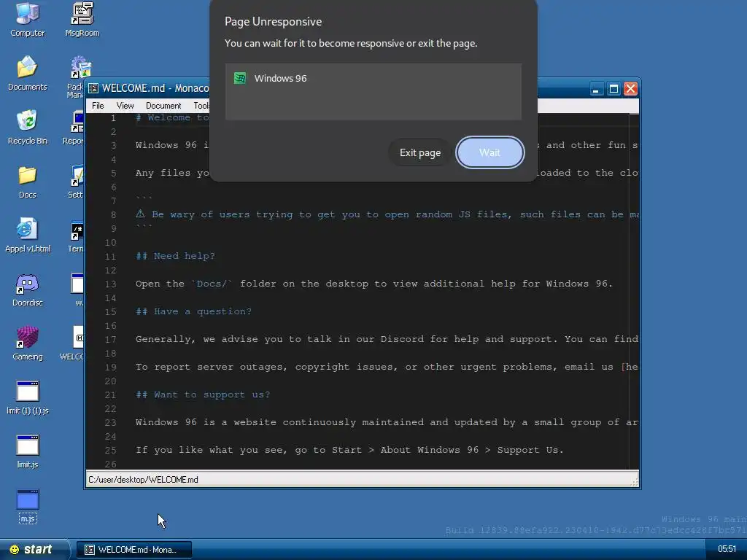Open the Settings desktop shortcut
Viewport: 747px width, 560px height.
point(76,182)
